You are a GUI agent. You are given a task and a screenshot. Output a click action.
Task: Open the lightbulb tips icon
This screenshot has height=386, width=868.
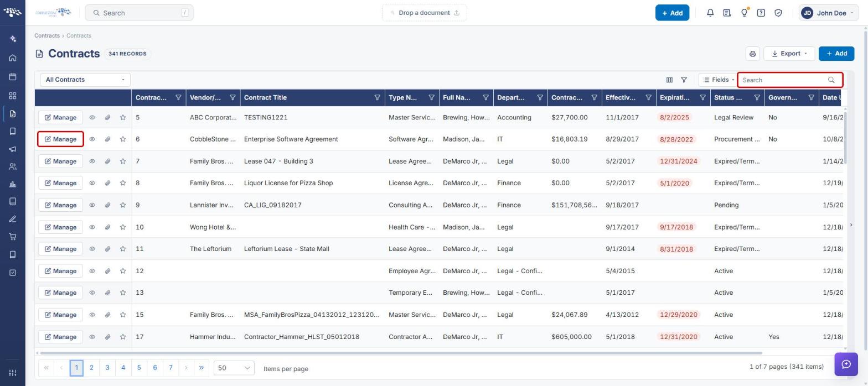(745, 13)
